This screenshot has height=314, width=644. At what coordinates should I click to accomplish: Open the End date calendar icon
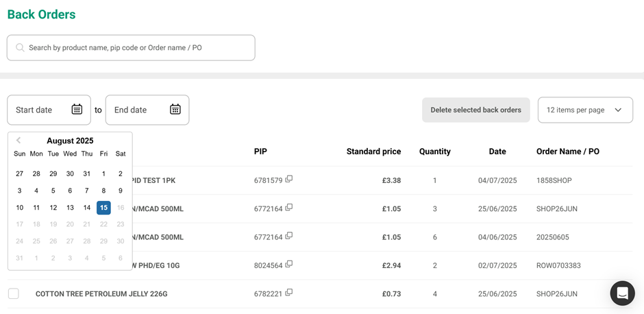click(175, 110)
